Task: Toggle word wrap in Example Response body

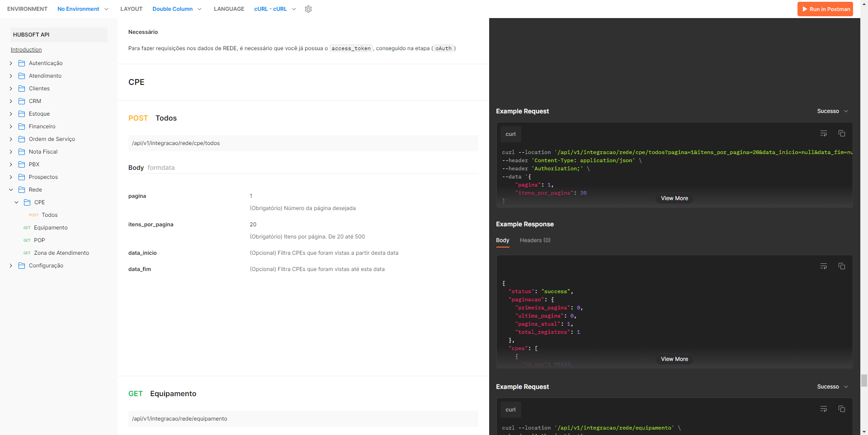Action: (824, 267)
